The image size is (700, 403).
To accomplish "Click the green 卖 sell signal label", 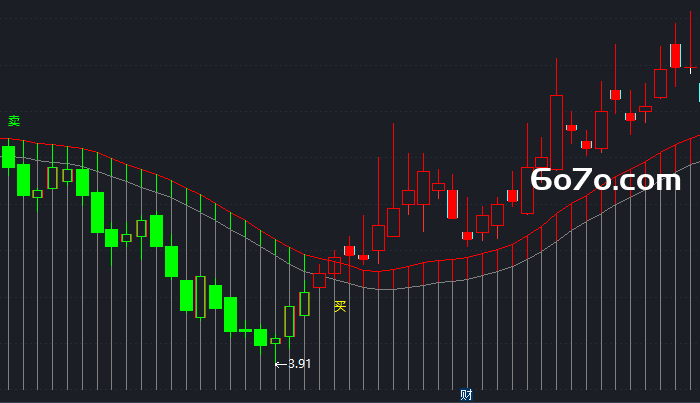I will 14,121.
